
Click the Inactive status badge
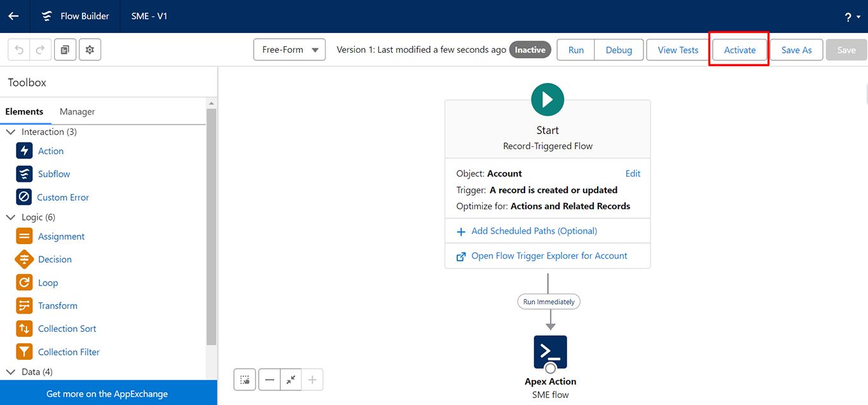pyautogui.click(x=530, y=50)
